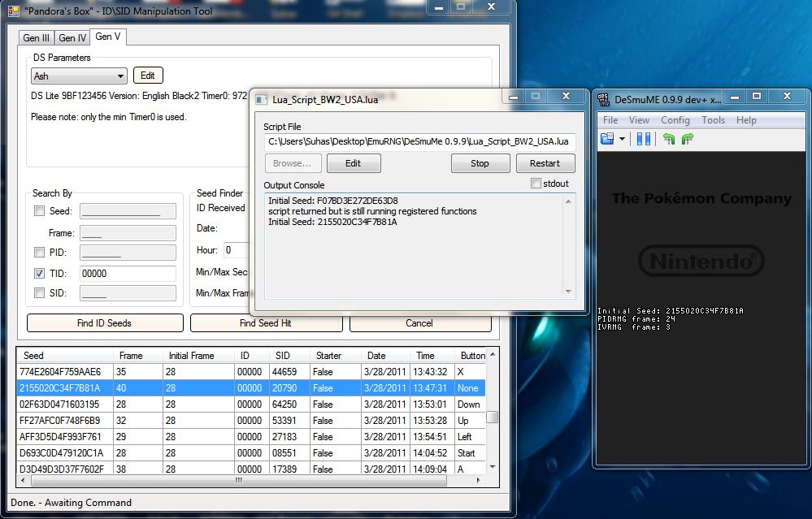Click the Output Console scroll-down arrow

click(x=568, y=292)
